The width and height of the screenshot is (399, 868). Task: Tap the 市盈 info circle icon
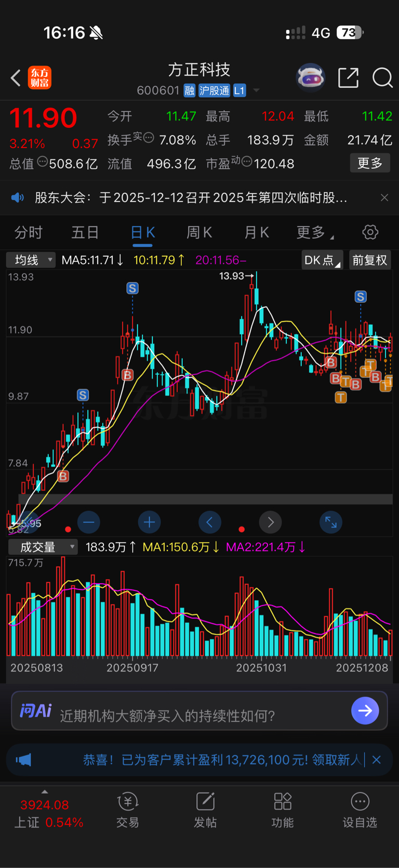[x=247, y=162]
